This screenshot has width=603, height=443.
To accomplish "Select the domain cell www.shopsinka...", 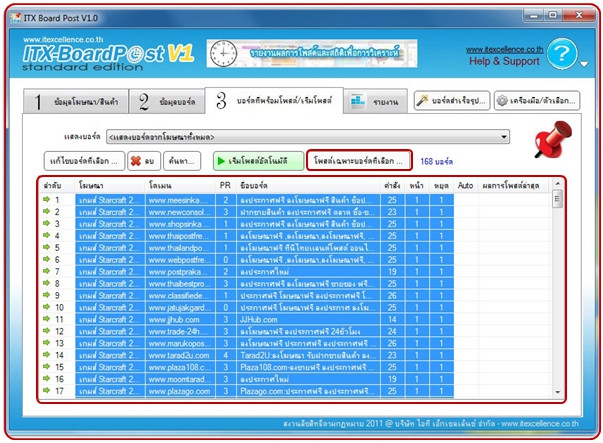I will (180, 224).
